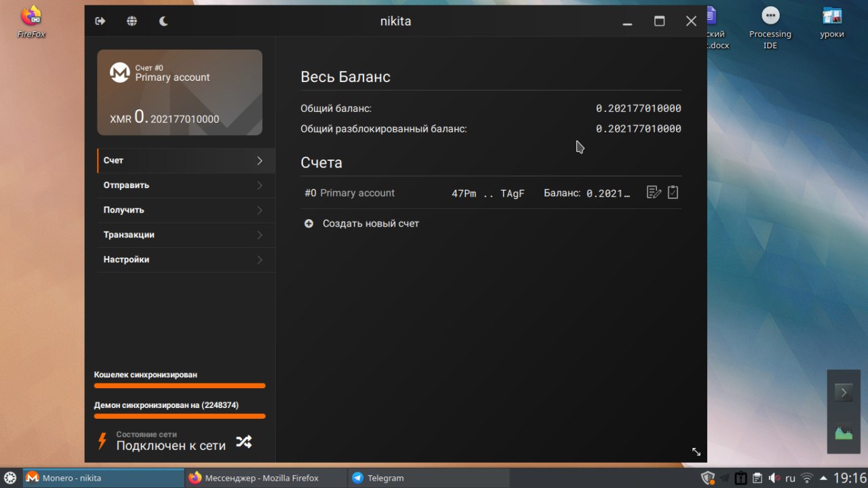Open Wi-Fi network tray icon
Image resolution: width=868 pixels, height=488 pixels.
point(807,478)
